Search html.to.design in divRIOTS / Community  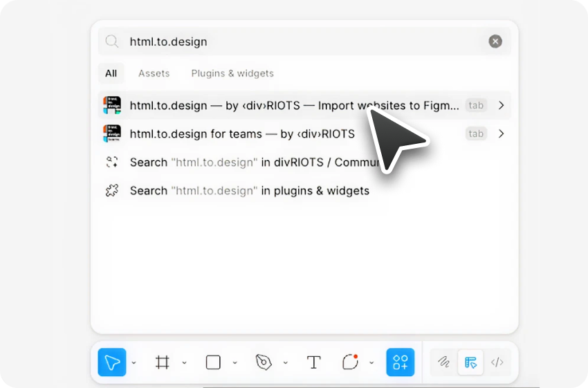(304, 163)
